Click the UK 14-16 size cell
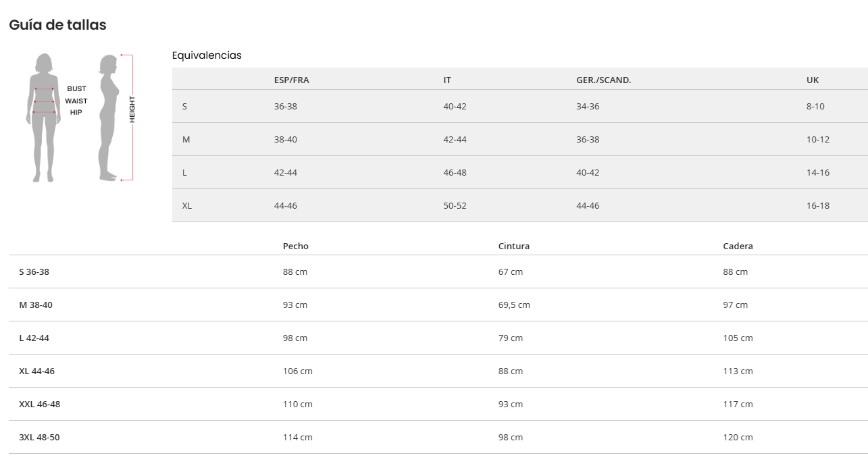This screenshot has width=868, height=468. [x=818, y=172]
